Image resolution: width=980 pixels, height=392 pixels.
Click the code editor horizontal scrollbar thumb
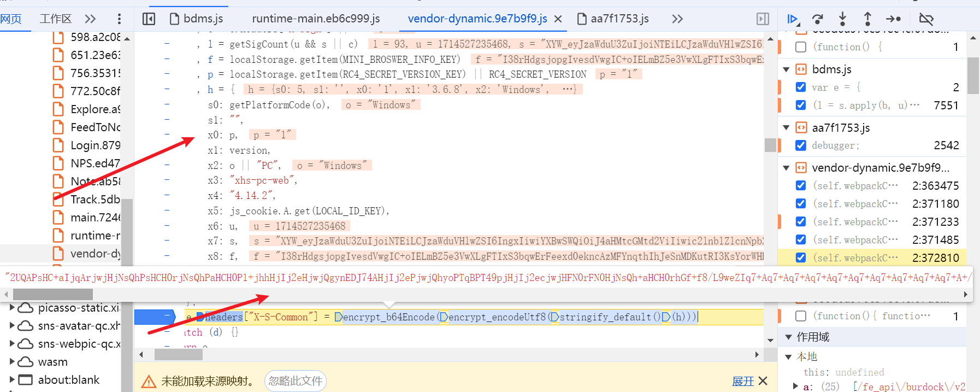(179, 355)
